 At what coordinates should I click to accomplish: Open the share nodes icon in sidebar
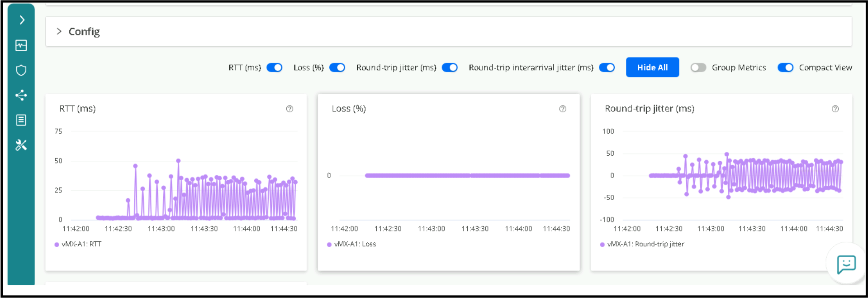click(x=21, y=95)
